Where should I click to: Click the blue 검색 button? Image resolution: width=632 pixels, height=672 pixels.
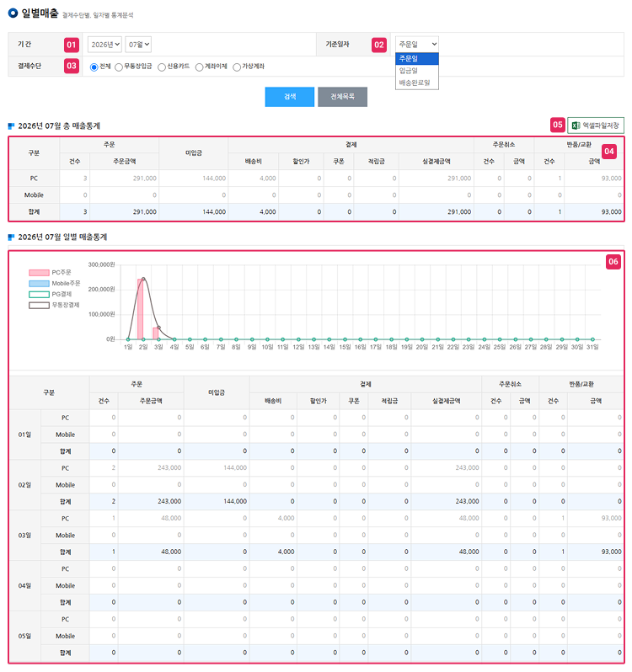click(x=289, y=97)
